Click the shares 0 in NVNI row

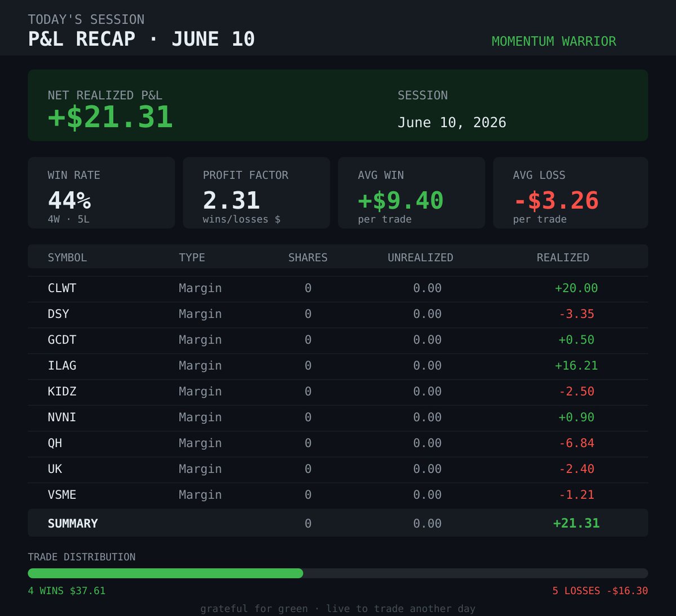[308, 417]
